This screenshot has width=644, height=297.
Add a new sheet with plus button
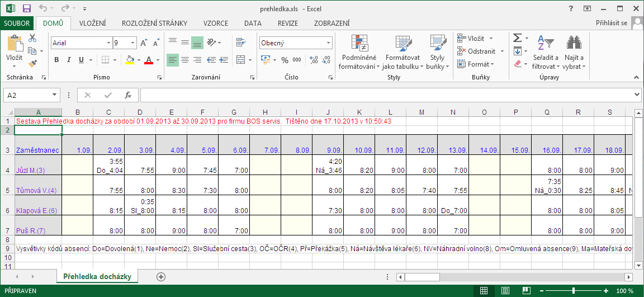point(161,276)
